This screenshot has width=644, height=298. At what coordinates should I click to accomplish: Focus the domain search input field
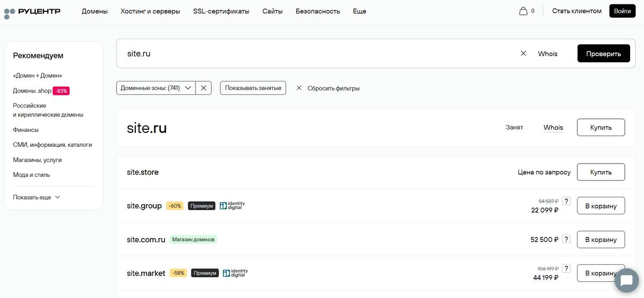(319, 54)
